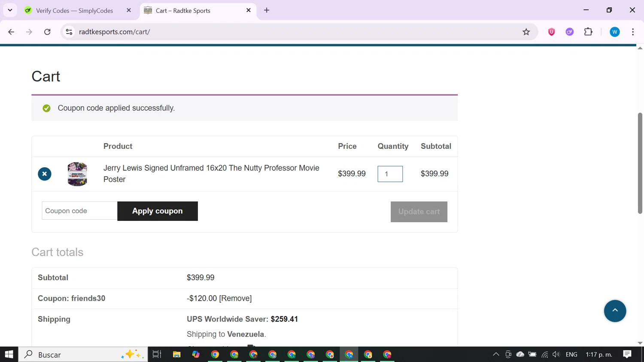This screenshot has width=644, height=362.
Task: Close the Verify Codes — SimplyCodes tab
Action: tap(129, 10)
